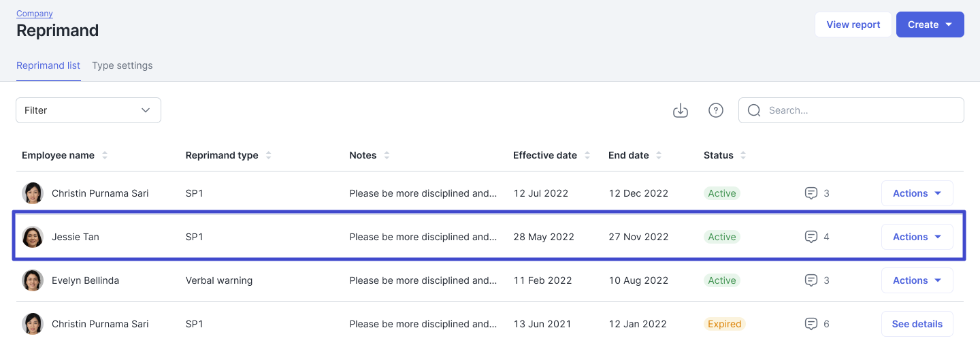
Task: Select the Reprimand list tab
Action: (x=48, y=66)
